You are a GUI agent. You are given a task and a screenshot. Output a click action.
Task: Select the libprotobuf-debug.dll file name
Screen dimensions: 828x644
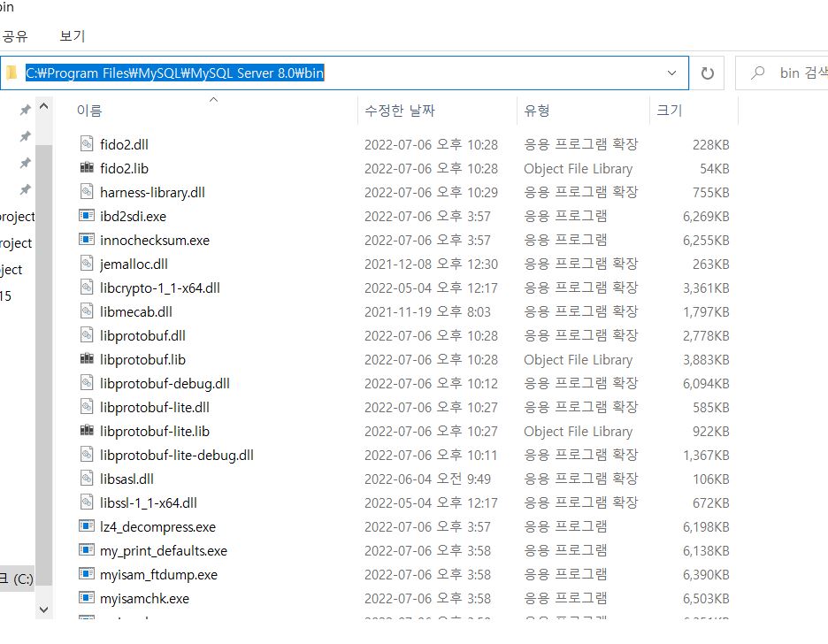165,383
